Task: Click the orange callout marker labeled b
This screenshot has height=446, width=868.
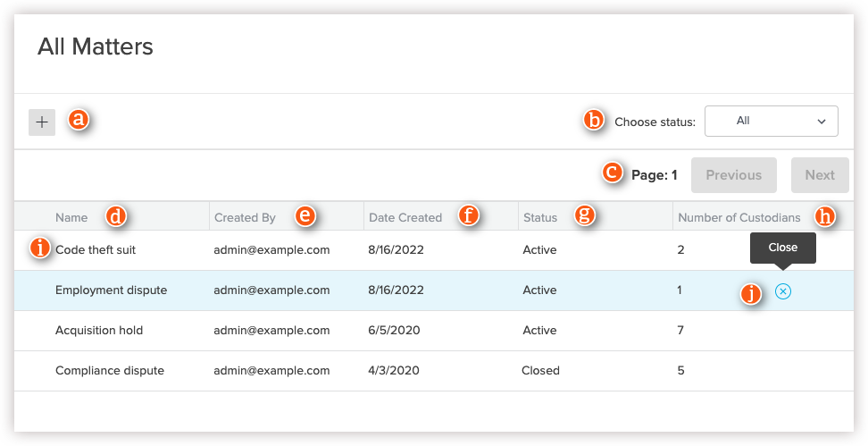Action: 594,121
